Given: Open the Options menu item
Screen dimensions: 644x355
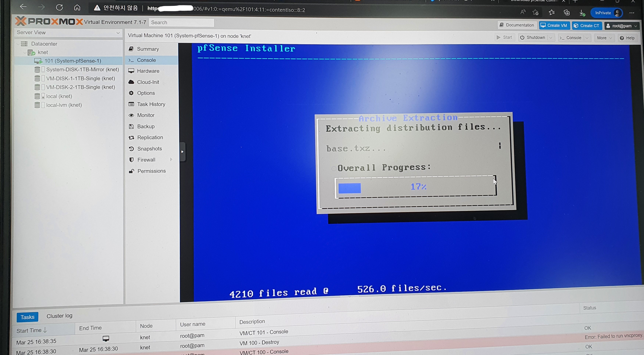Looking at the screenshot, I should point(146,93).
